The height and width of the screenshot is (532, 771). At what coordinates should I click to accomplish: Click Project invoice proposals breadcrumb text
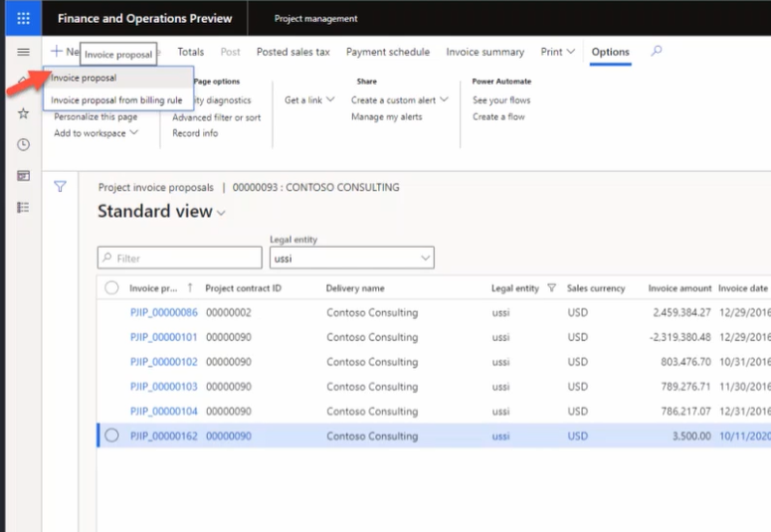coord(156,187)
